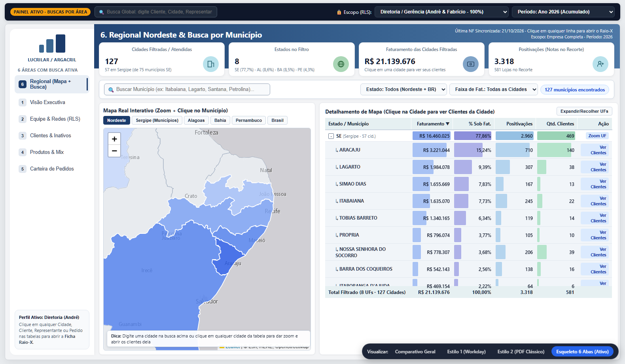Click the Lucrilar bar-chart logo
Viewport: 625px width, 364px height.
click(52, 44)
